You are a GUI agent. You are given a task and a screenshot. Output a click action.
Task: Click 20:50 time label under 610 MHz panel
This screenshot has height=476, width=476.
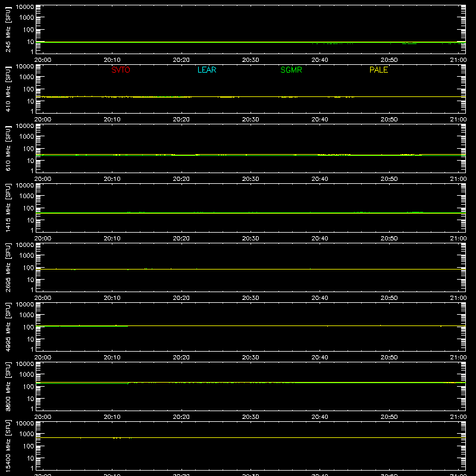(x=389, y=179)
